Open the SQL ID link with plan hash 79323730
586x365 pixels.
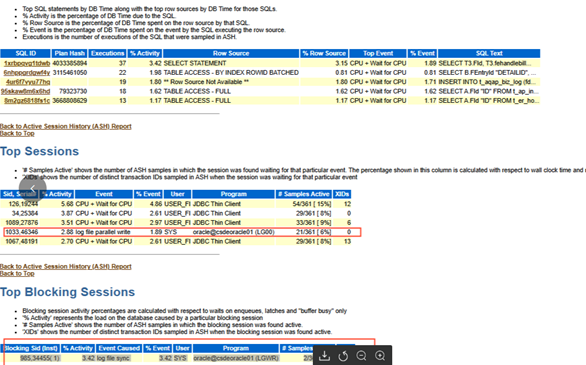click(25, 91)
